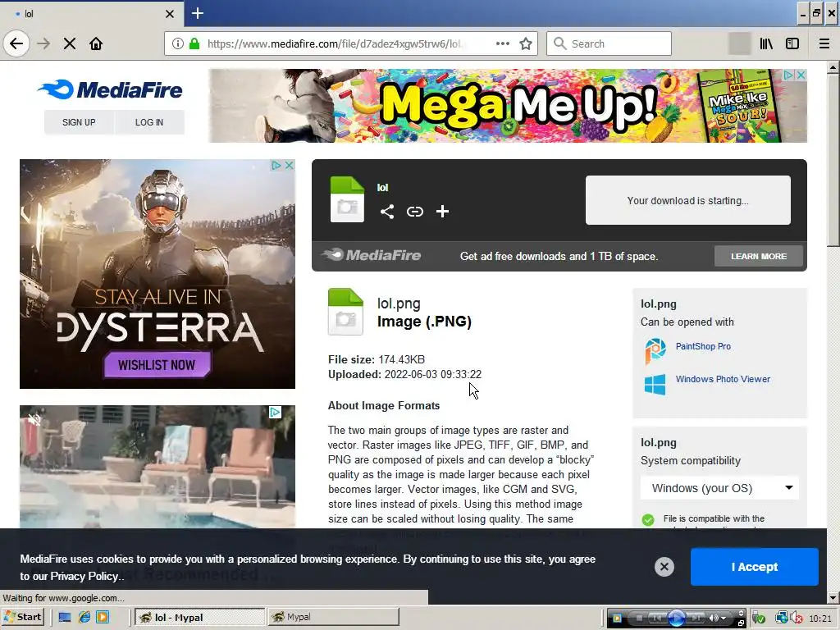Restore media player from taskbar toolbar
The image size is (840, 630).
point(741,622)
